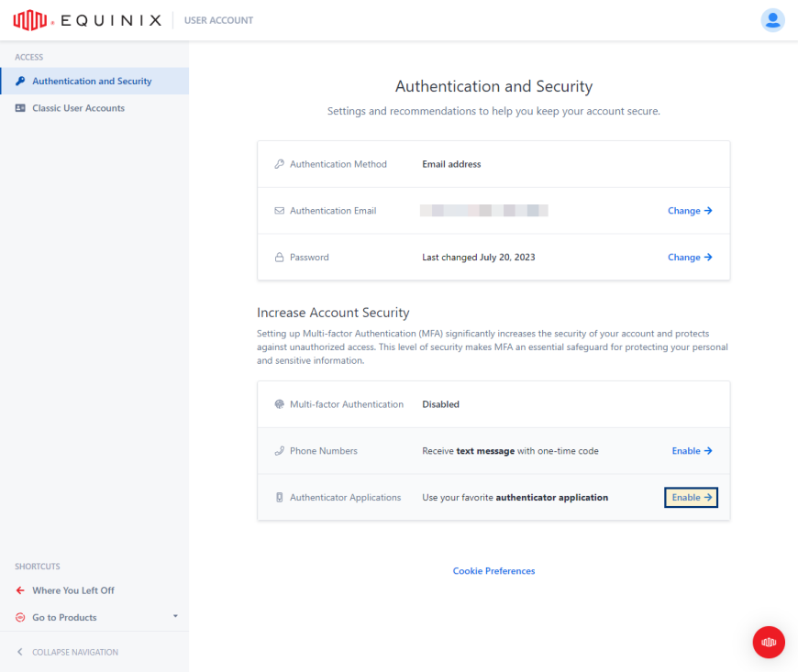
Task: Expand the Go to Products dropdown arrow
Action: (x=175, y=616)
